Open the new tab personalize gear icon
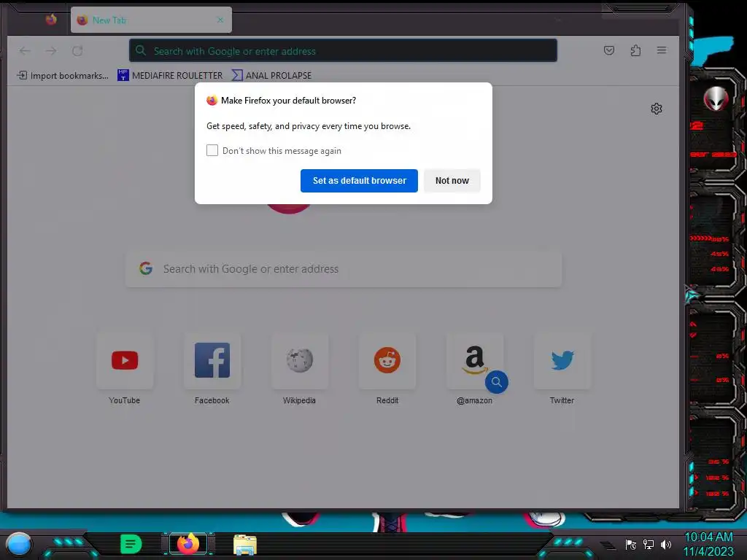The image size is (747, 560). [x=657, y=109]
